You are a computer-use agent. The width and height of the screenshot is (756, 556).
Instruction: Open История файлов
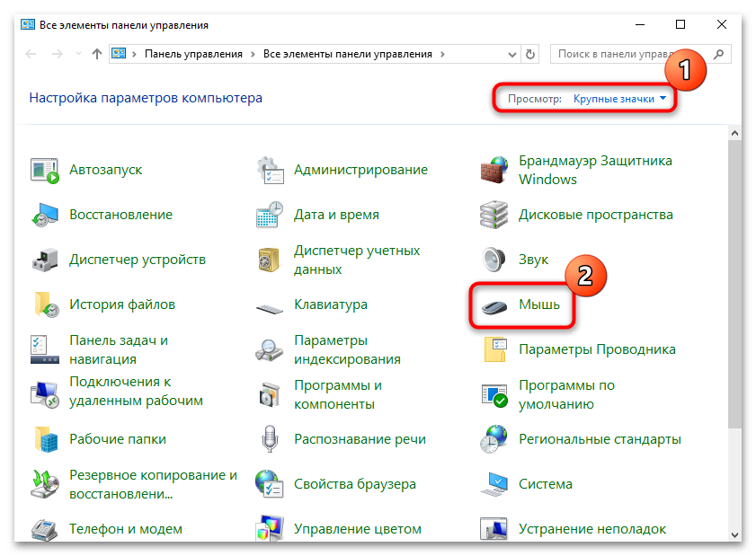[x=123, y=304]
